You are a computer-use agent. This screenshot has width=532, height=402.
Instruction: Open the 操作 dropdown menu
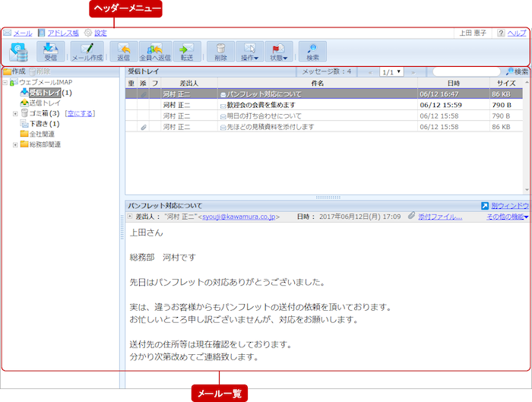click(x=249, y=51)
